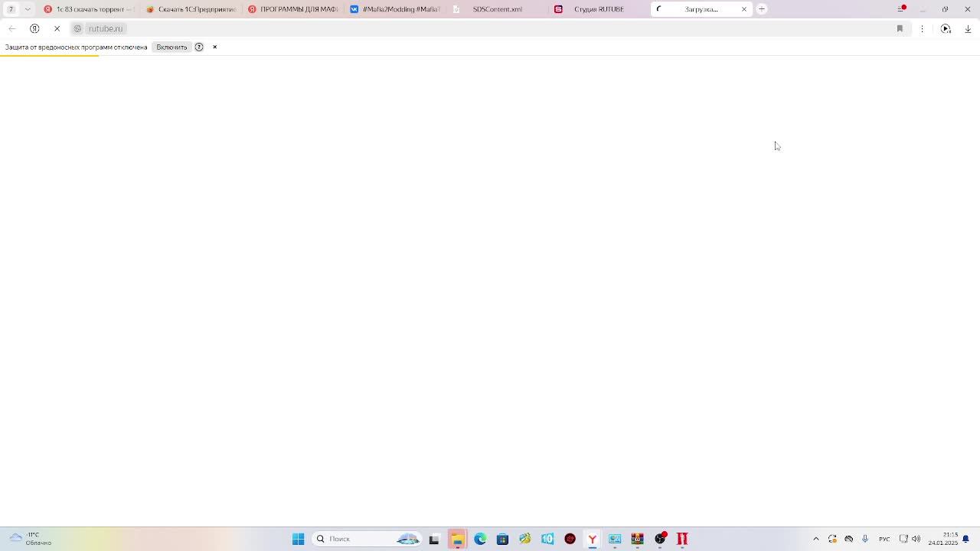Go back to previous page
The height and width of the screenshot is (551, 980).
pyautogui.click(x=11, y=28)
